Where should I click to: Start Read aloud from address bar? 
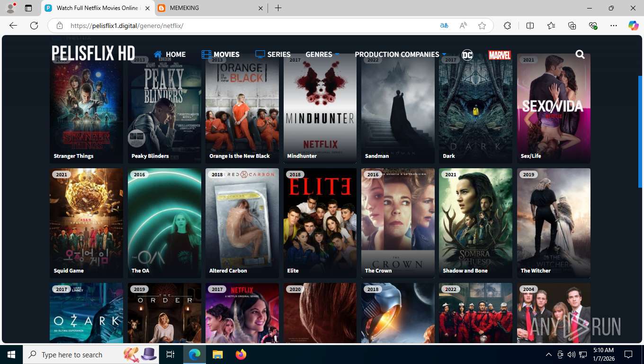(x=463, y=26)
